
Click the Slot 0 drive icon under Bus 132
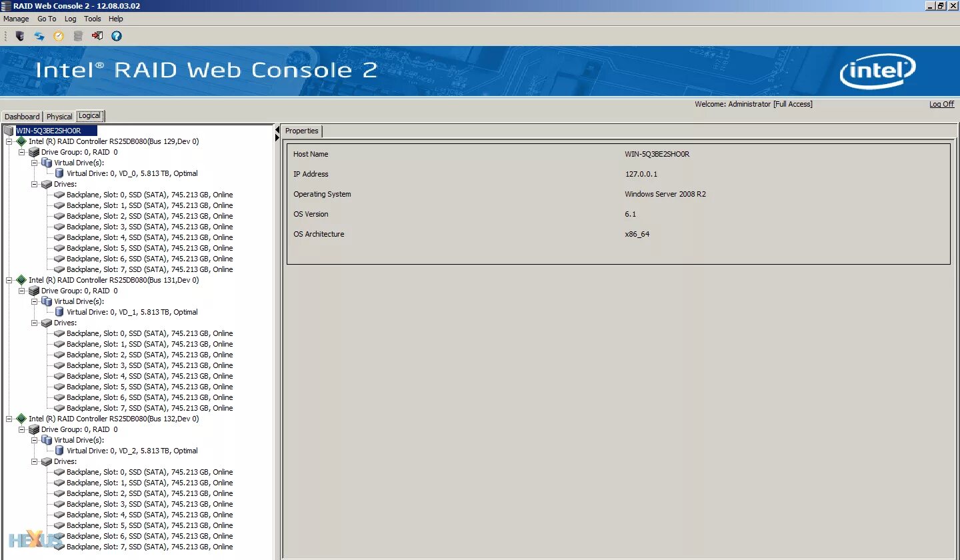click(x=59, y=472)
